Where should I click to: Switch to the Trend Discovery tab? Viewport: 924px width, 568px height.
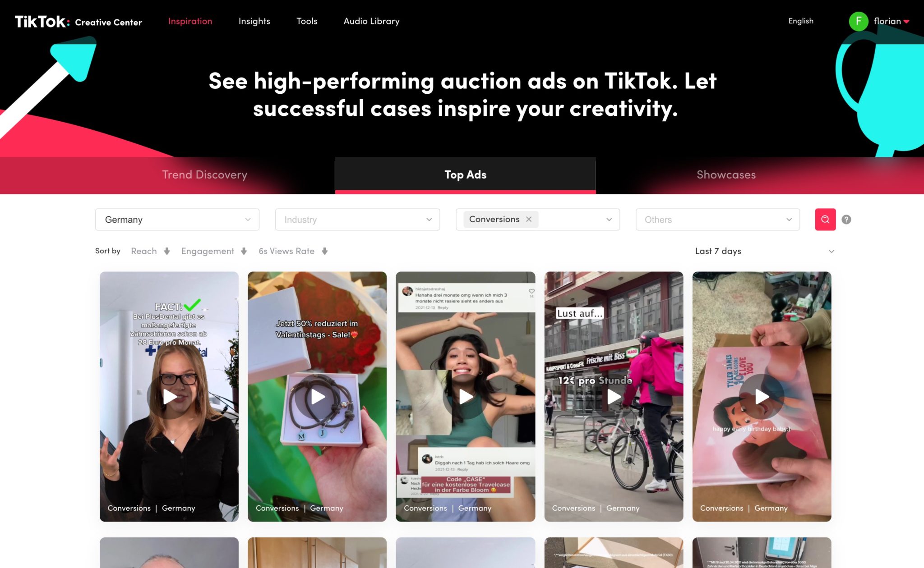[x=204, y=175]
